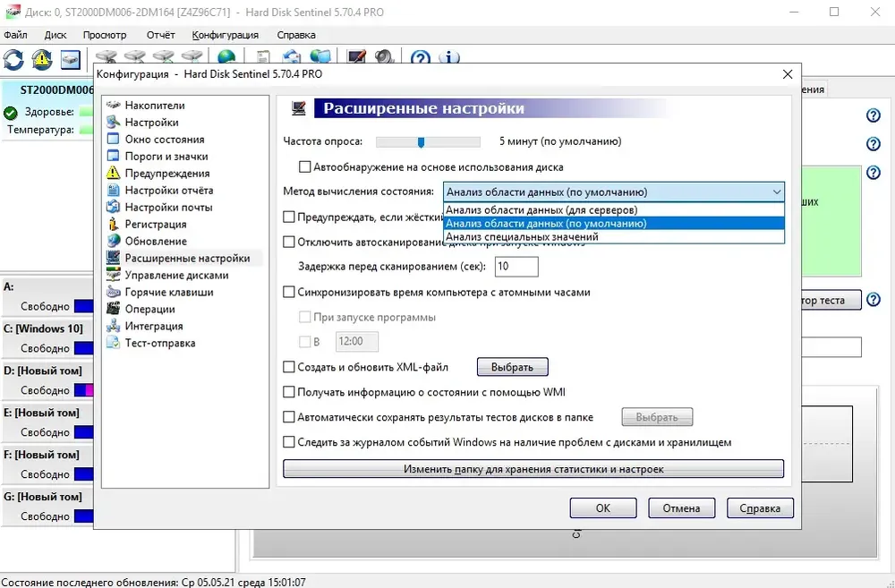The image size is (895, 588).
Task: Open the Накопители icon in the sidebar
Action: (x=114, y=105)
